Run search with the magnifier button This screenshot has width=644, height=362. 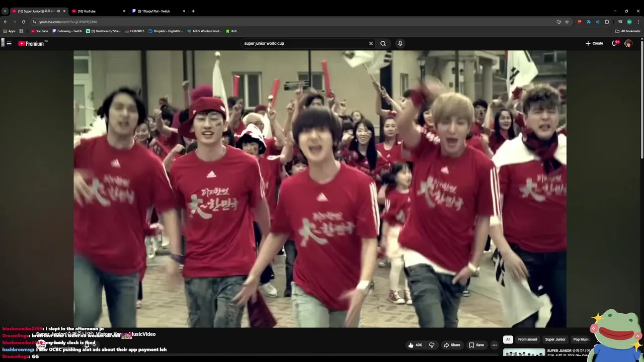[x=383, y=43]
